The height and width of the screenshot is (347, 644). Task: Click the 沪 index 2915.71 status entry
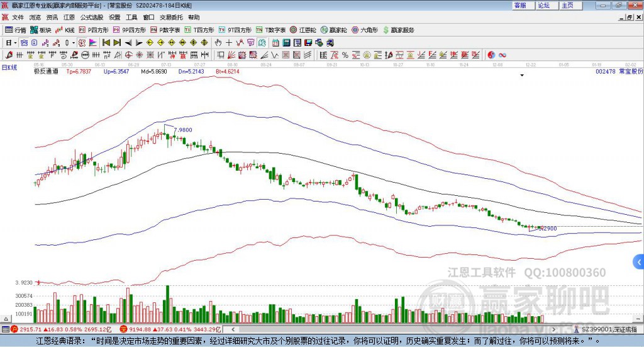pyautogui.click(x=61, y=329)
